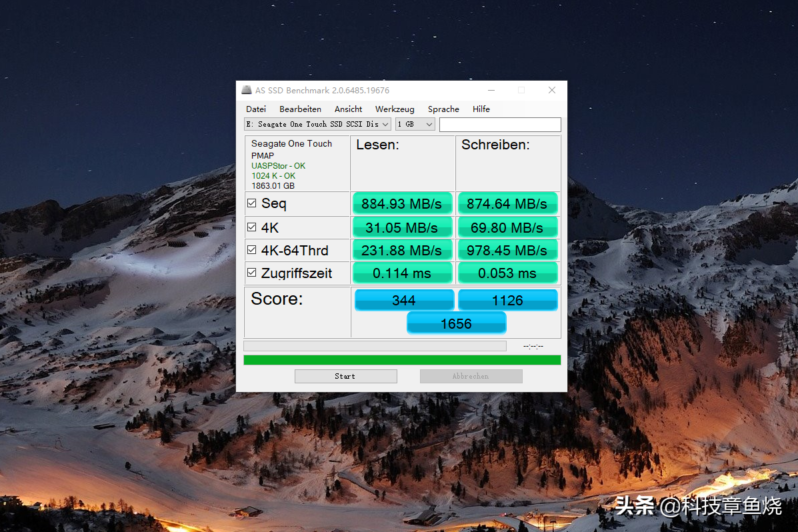The height and width of the screenshot is (532, 798).
Task: Click the Schreiben: column header
Action: [496, 145]
